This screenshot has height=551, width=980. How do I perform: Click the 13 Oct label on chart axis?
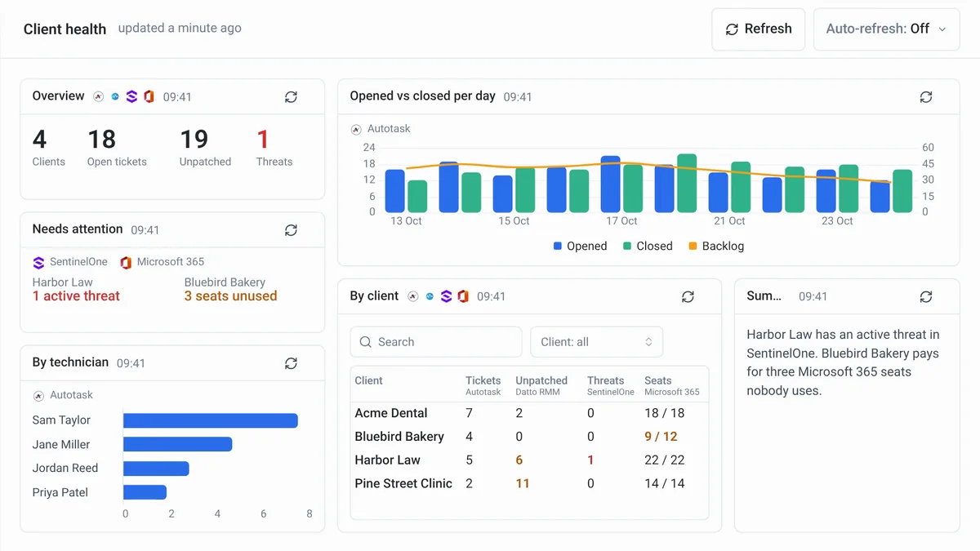406,221
